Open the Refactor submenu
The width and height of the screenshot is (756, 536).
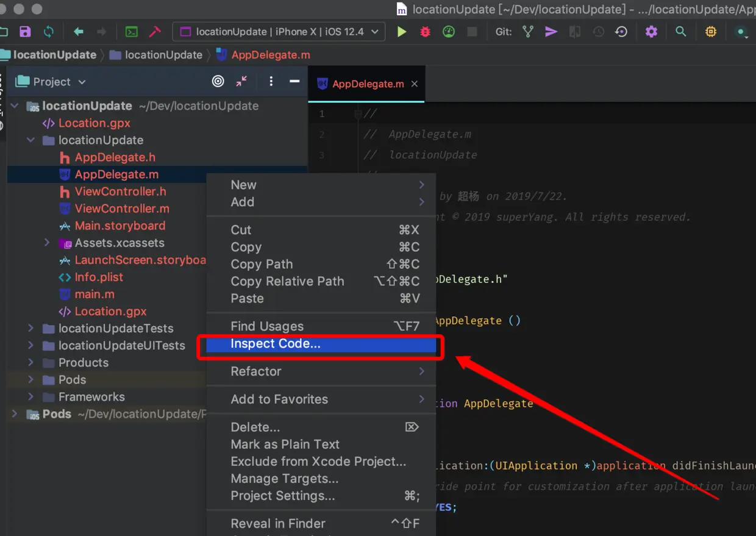pos(321,371)
